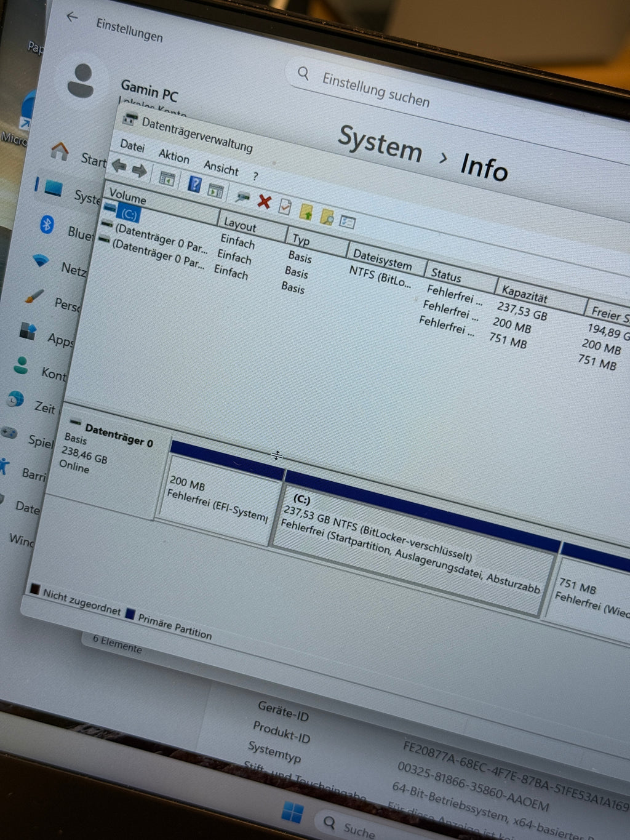Click the back arrow in Datenträgerverwaltung toolbar
This screenshot has height=840, width=630.
point(119,166)
